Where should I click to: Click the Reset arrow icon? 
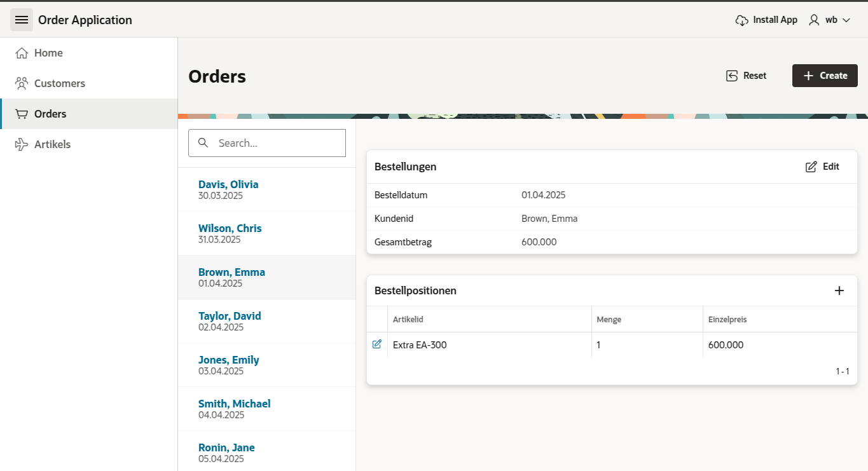[730, 75]
